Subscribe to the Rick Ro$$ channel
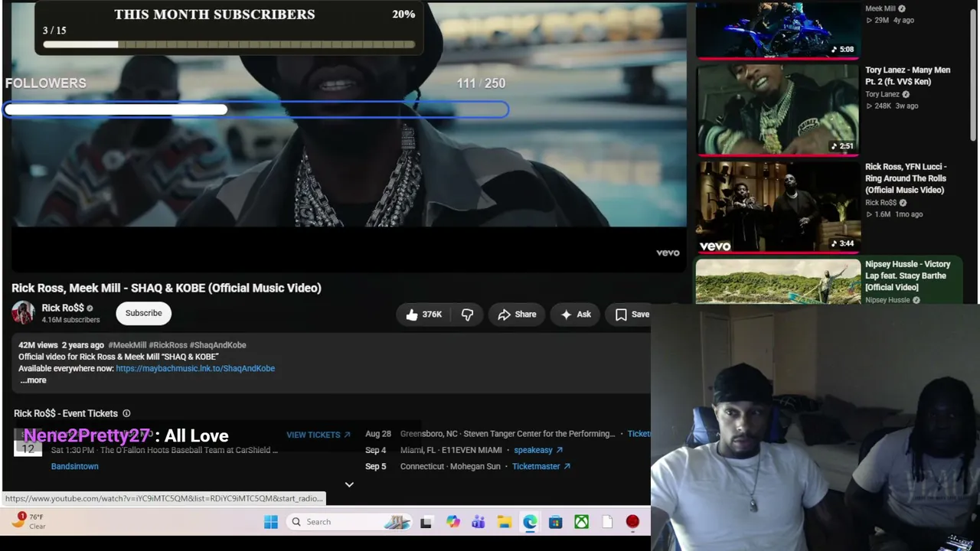The width and height of the screenshot is (980, 551). [x=143, y=313]
